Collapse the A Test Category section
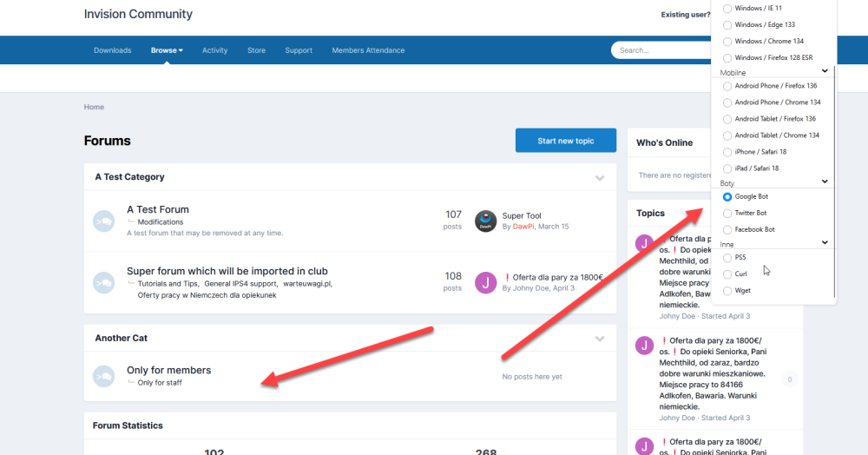 [599, 178]
